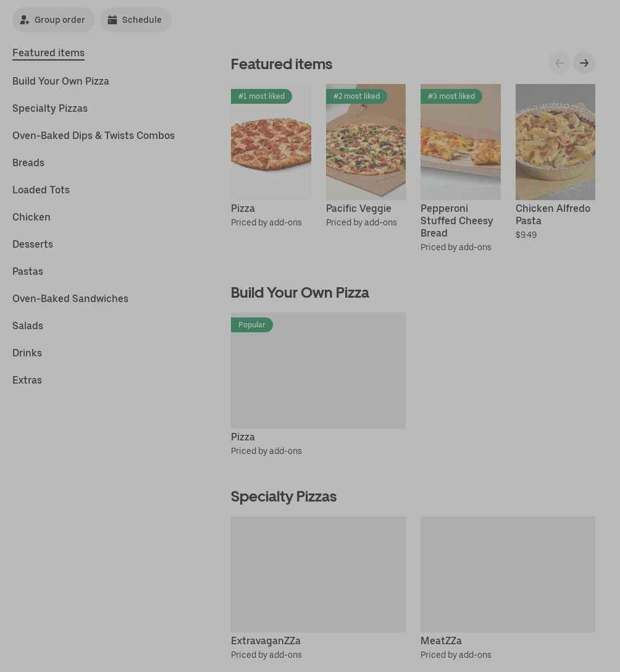Click the Popular Pizza card under Build Your Own

pos(318,371)
